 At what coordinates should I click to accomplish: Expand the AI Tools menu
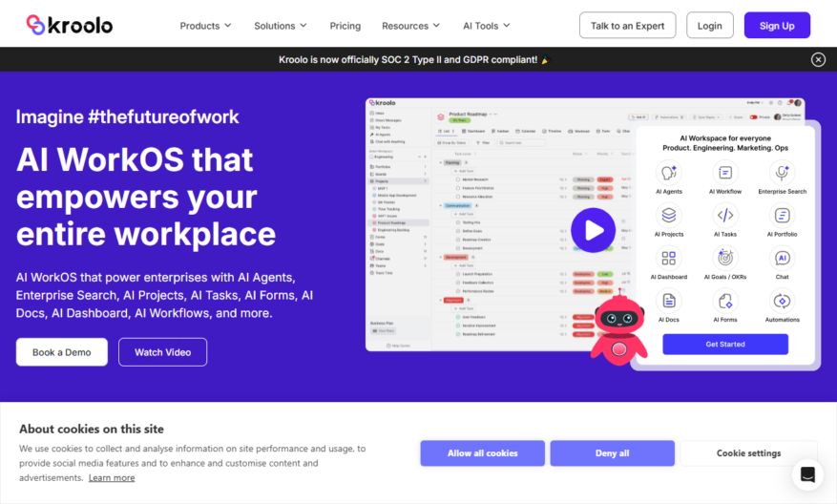point(487,26)
